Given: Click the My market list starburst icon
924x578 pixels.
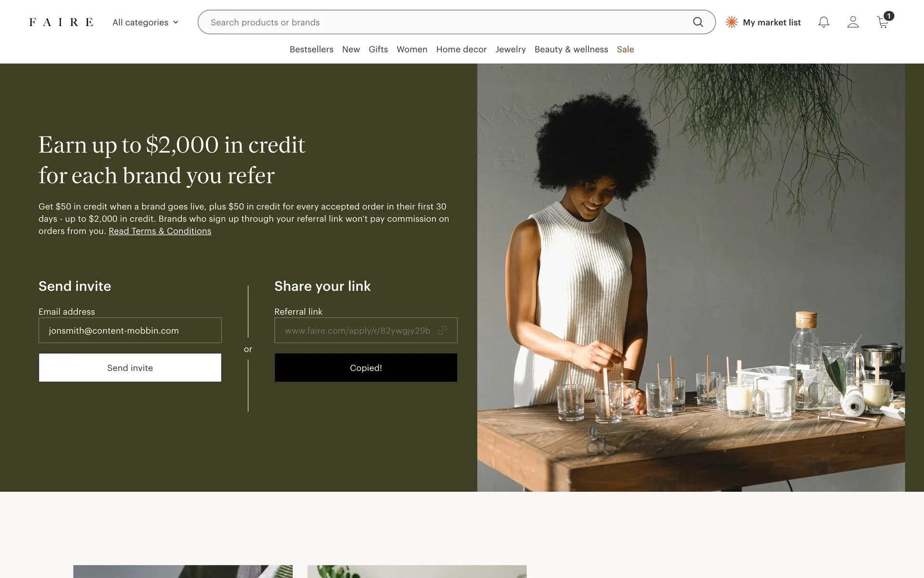Looking at the screenshot, I should click(x=731, y=22).
